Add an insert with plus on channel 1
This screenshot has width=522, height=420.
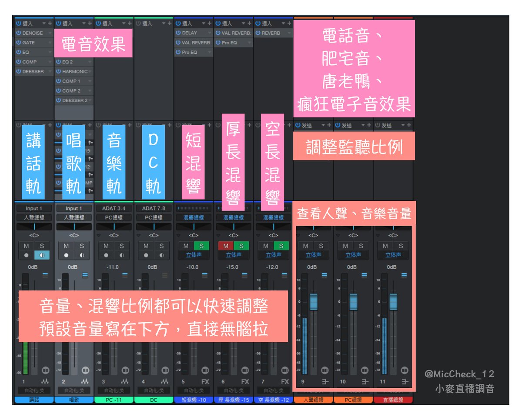[x=50, y=23]
